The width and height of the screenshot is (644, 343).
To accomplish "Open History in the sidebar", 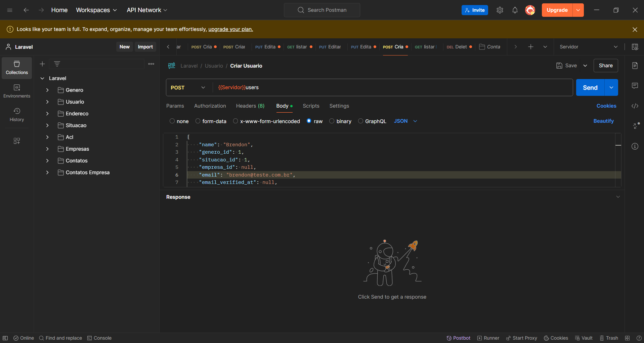I will 17,115.
